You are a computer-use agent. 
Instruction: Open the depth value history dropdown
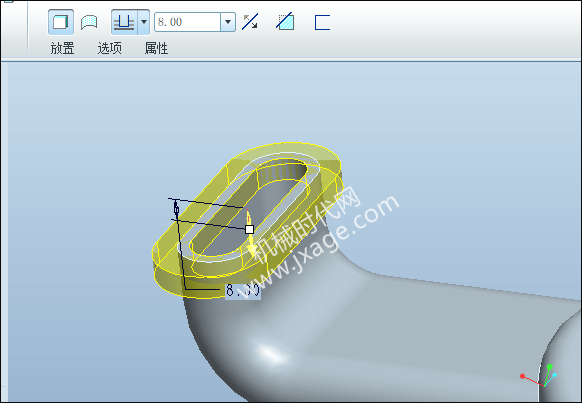(x=228, y=22)
